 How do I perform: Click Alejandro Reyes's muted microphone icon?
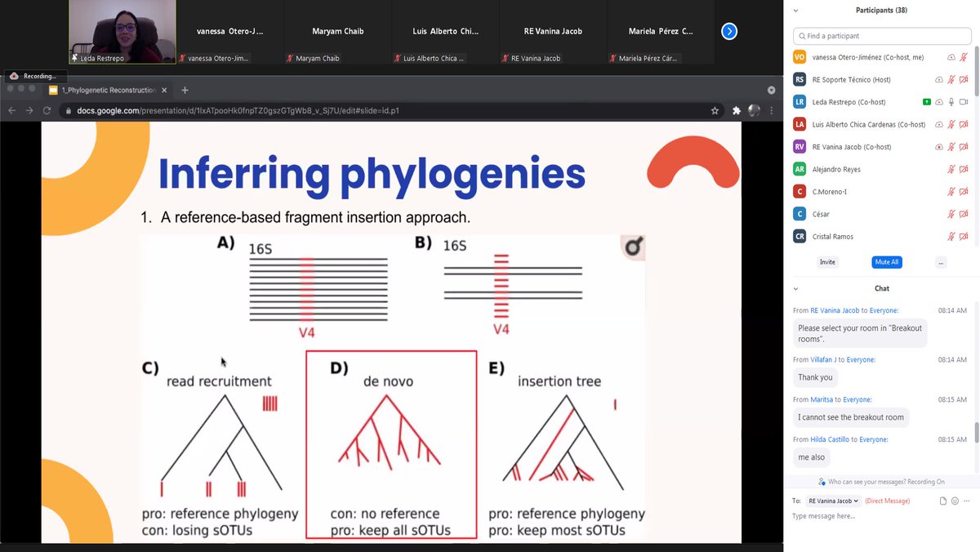[x=951, y=169]
